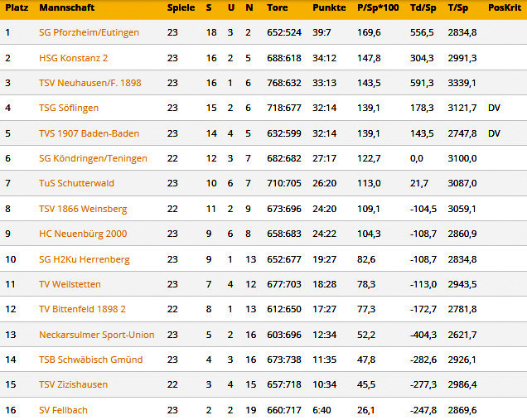Select goals value 652:524

[284, 32]
